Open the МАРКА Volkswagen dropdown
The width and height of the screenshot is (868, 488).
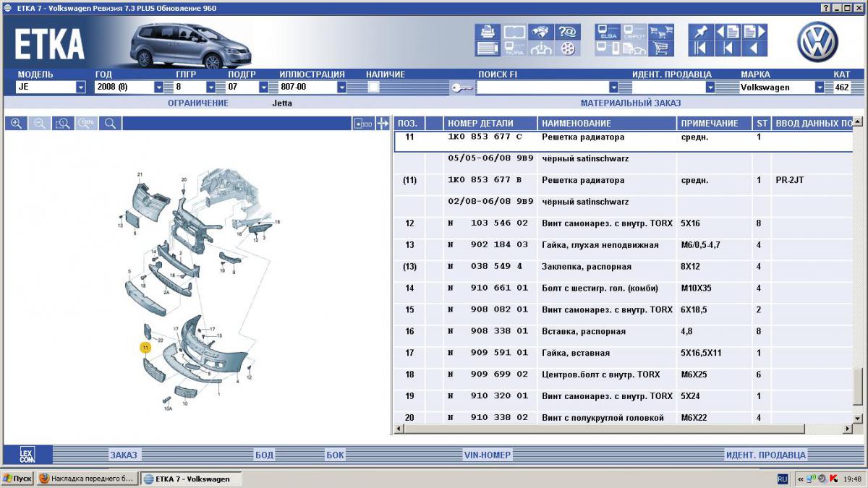click(x=820, y=87)
